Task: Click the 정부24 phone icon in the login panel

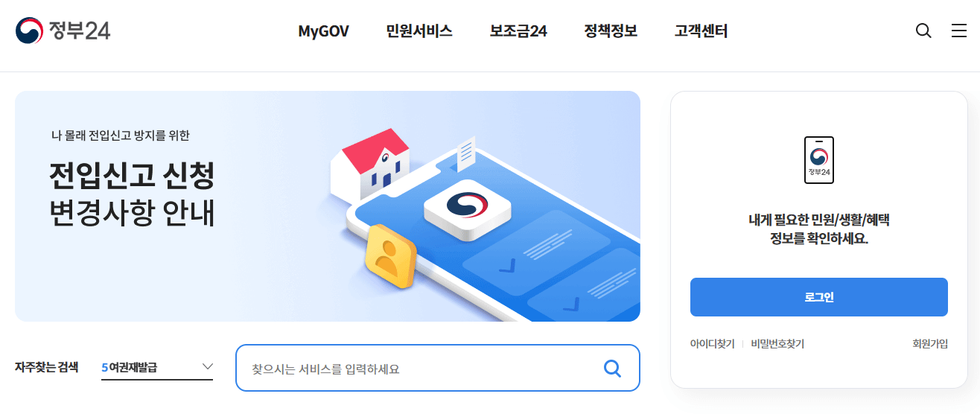Action: (x=819, y=160)
